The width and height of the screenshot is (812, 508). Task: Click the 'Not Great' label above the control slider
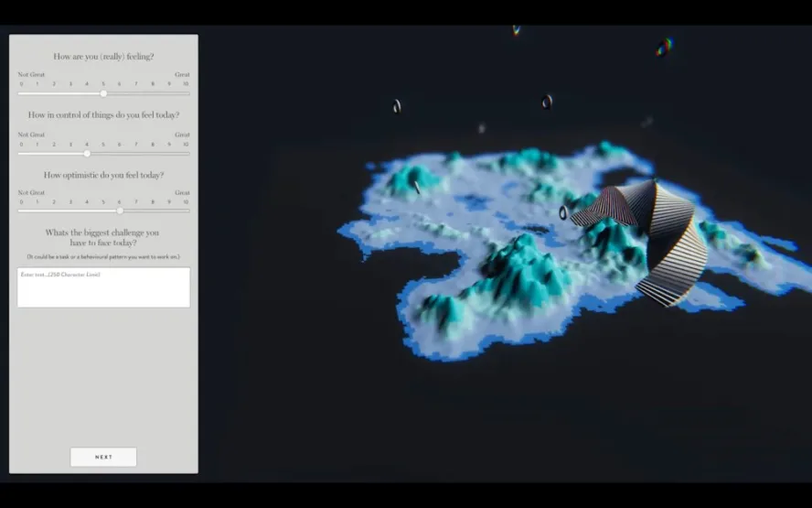[31, 135]
